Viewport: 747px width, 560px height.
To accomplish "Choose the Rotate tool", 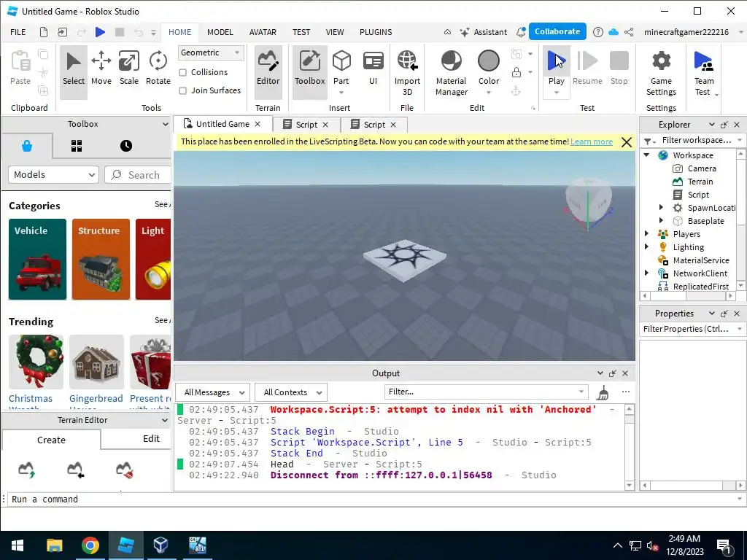I will pos(158,68).
